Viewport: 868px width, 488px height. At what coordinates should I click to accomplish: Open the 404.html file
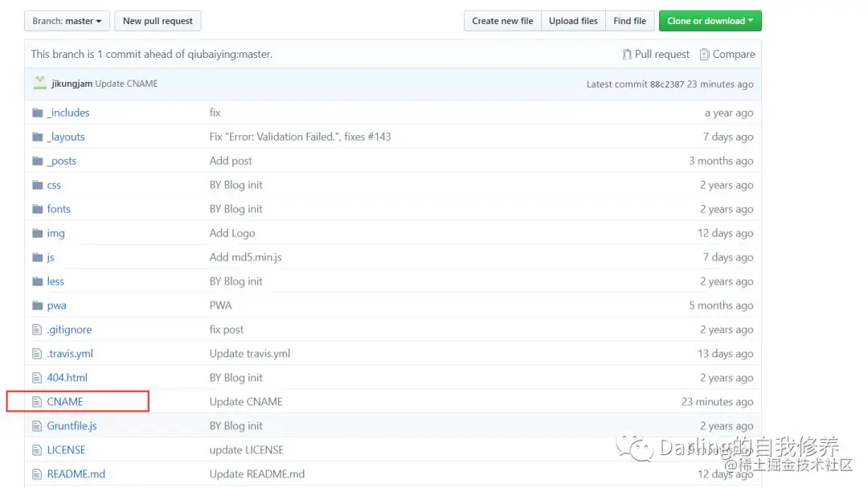(67, 378)
